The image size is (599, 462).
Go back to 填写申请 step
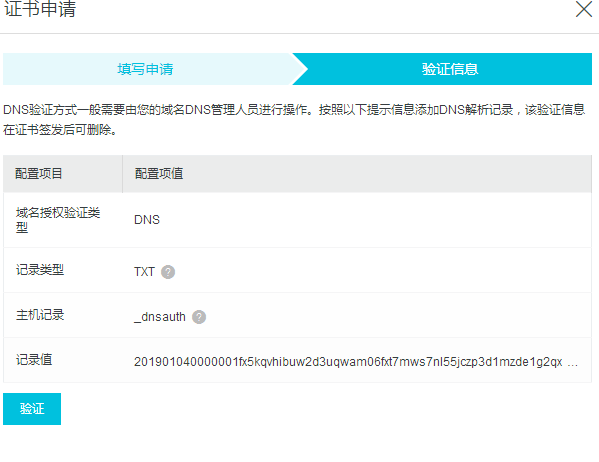pos(145,69)
